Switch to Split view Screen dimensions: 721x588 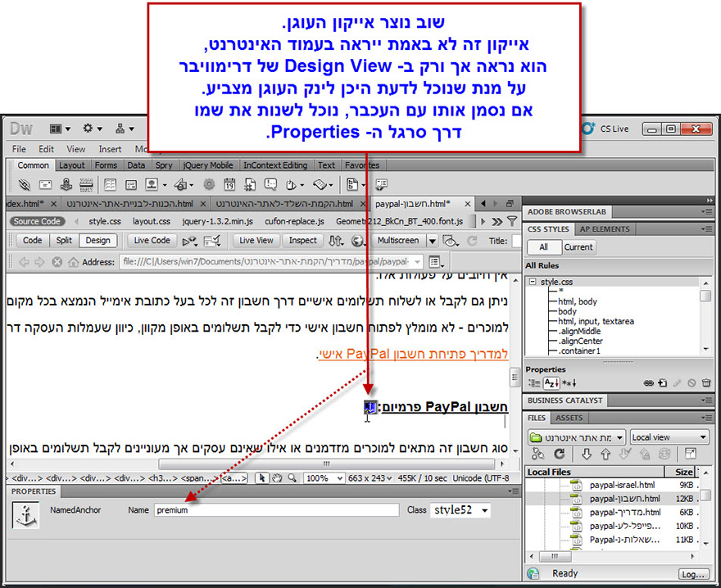(x=64, y=241)
